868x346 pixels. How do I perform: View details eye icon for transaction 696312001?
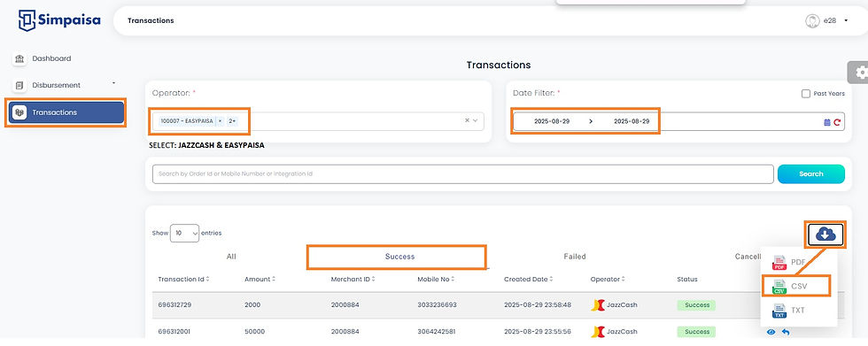tap(771, 332)
